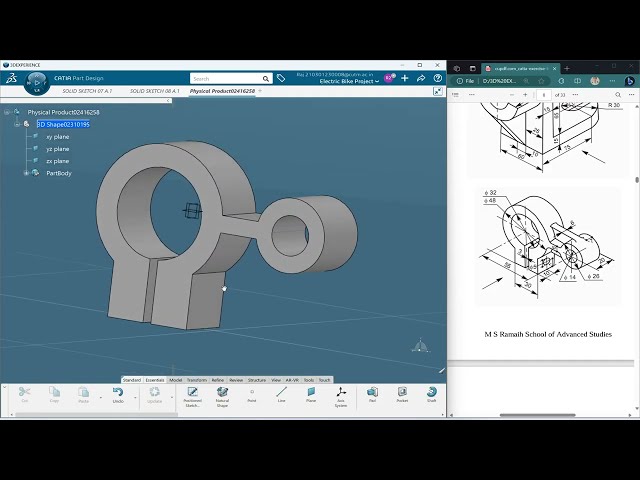
Task: Click the Undo tool
Action: click(118, 394)
